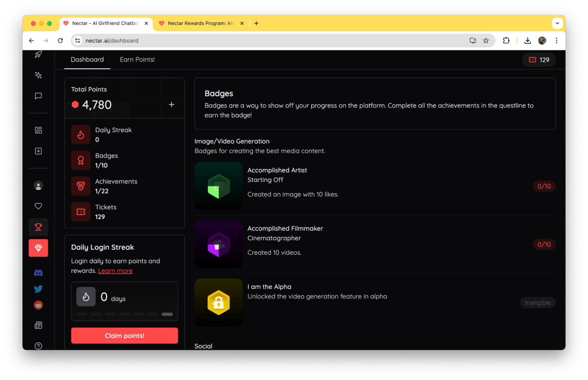Select the Nectar - AI Girlfriend Chatbot browser tab
588x380 pixels.
click(x=105, y=23)
